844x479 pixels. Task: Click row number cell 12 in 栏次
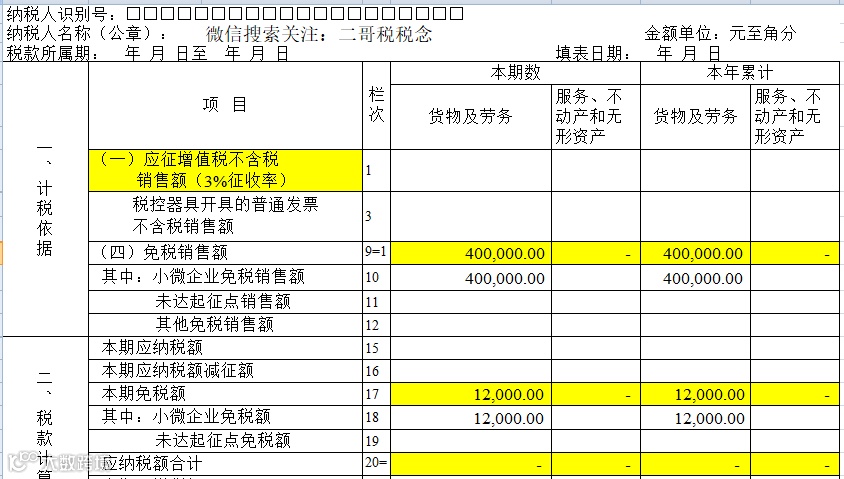[377, 325]
